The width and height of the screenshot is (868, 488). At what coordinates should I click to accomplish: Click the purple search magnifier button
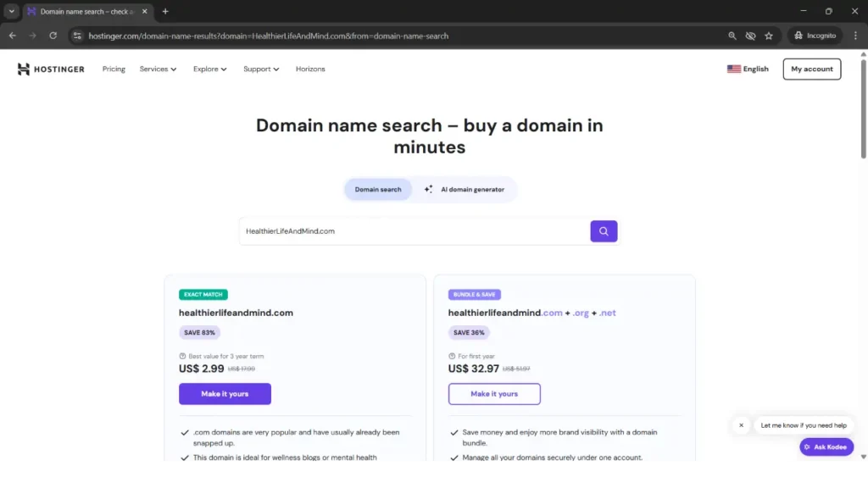click(x=604, y=231)
